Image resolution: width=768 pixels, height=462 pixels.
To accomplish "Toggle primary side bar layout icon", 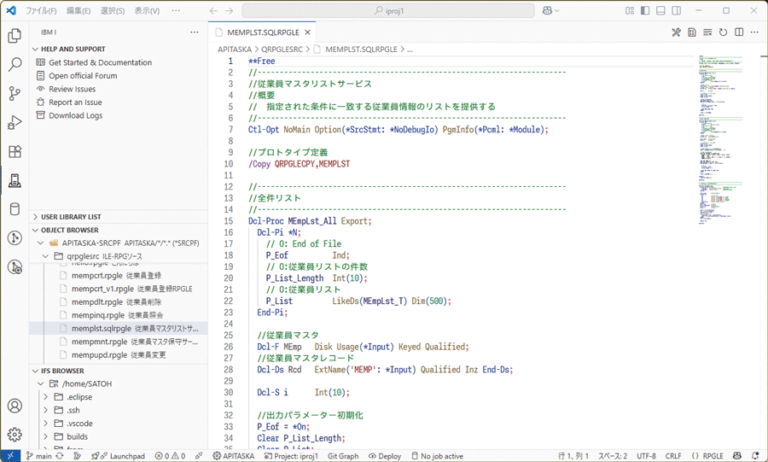I will click(645, 10).
